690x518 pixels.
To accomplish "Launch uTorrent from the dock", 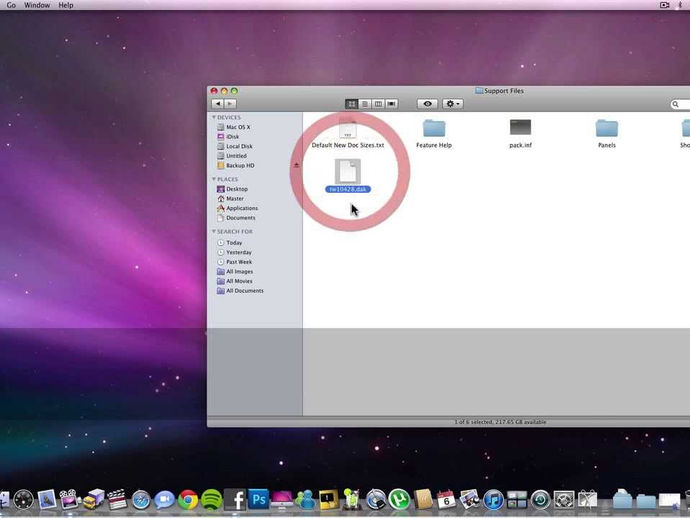I will (399, 500).
